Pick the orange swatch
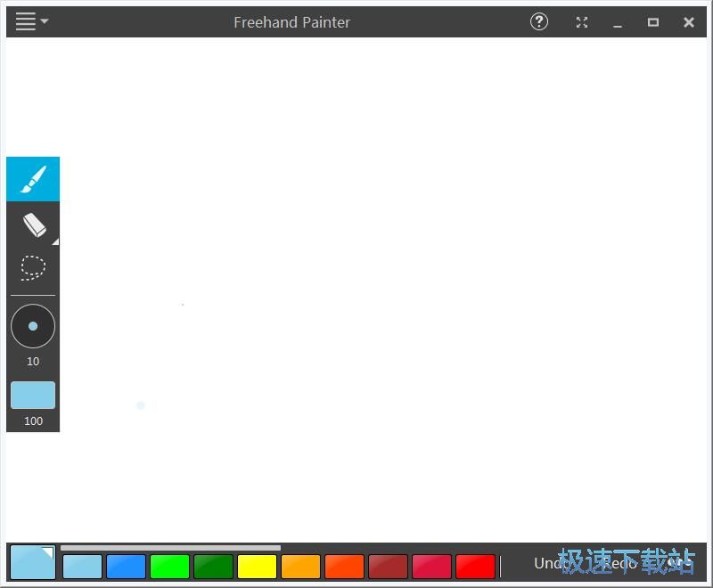The image size is (713, 588). click(300, 567)
